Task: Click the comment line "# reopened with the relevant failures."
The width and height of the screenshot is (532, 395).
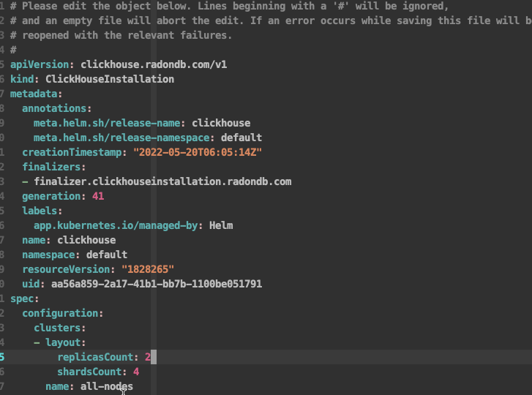Action: pyautogui.click(x=121, y=35)
